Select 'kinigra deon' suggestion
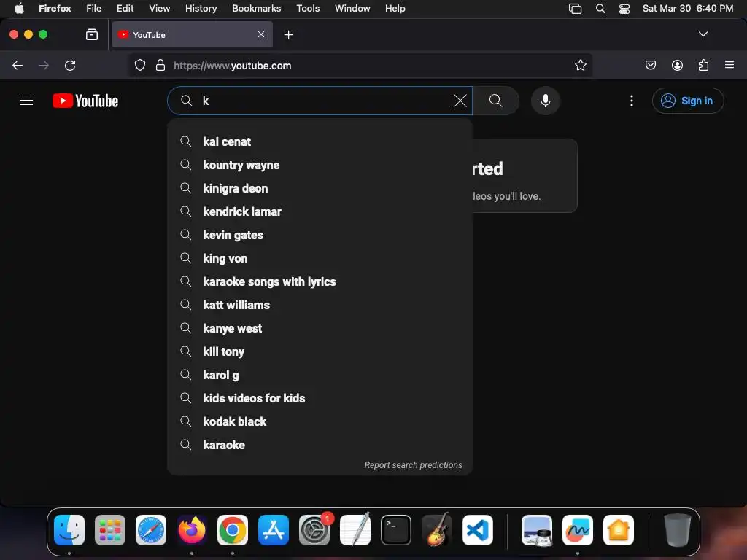Viewport: 747px width, 560px height. pyautogui.click(x=320, y=188)
